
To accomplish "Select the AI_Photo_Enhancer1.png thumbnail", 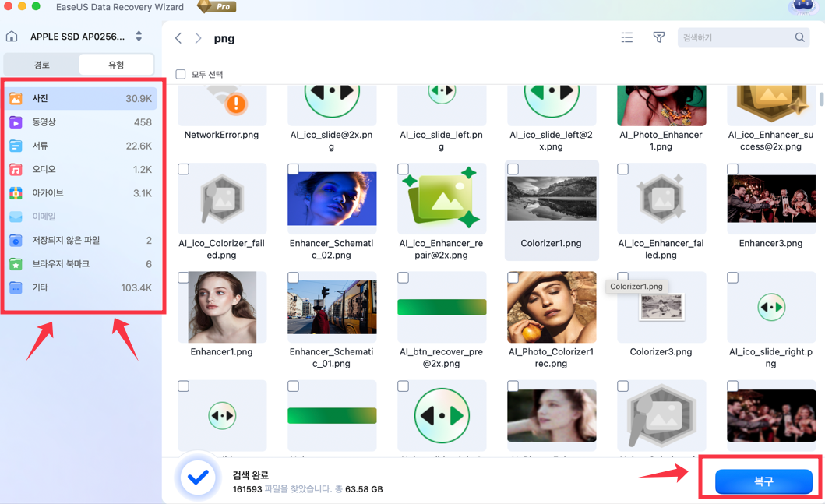I will [661, 105].
